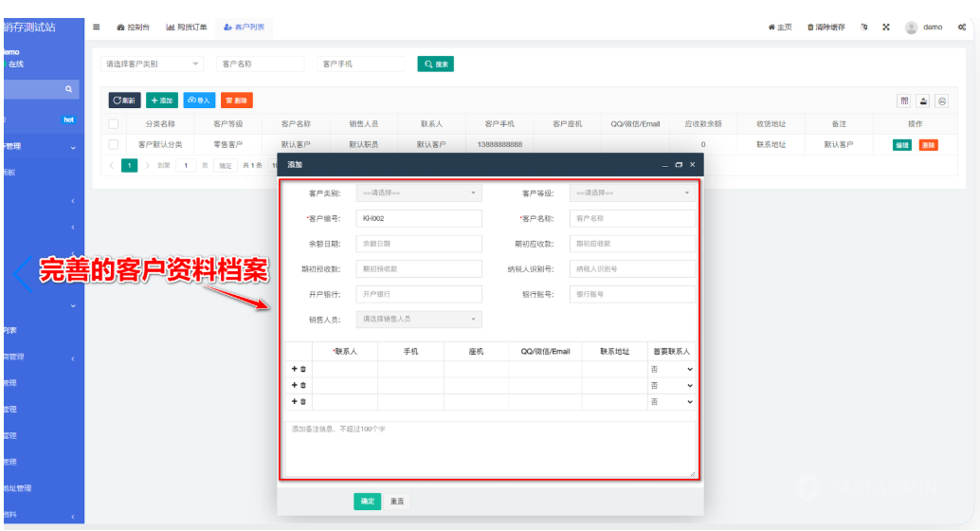Click the plus icon in first contact row
The width and height of the screenshot is (980, 531).
point(294,369)
